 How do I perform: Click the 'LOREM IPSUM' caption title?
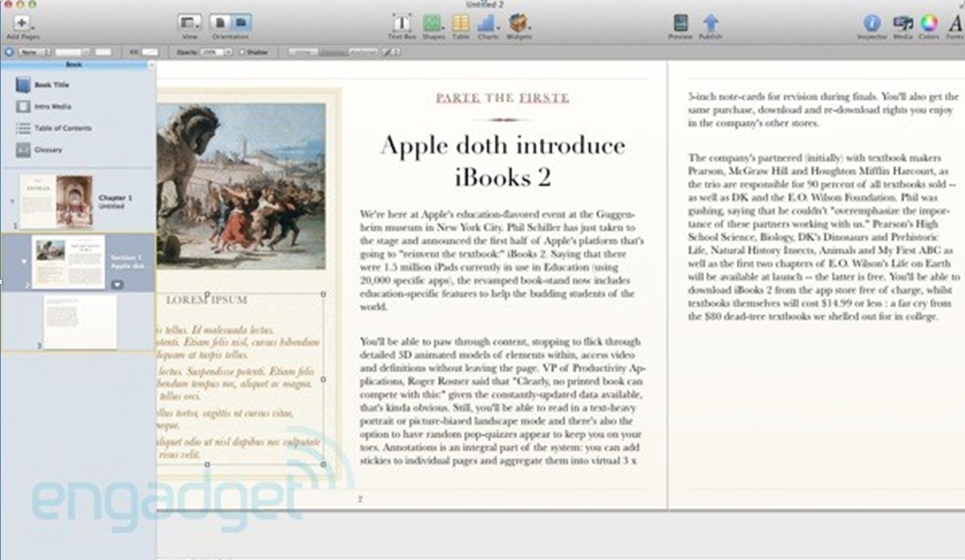(207, 300)
